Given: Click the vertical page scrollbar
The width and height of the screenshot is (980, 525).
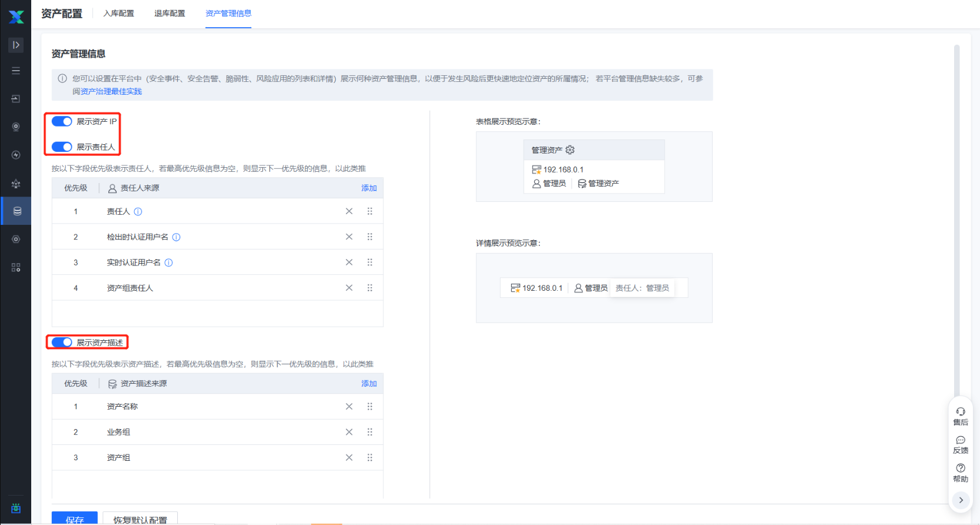Looking at the screenshot, I should [x=956, y=218].
